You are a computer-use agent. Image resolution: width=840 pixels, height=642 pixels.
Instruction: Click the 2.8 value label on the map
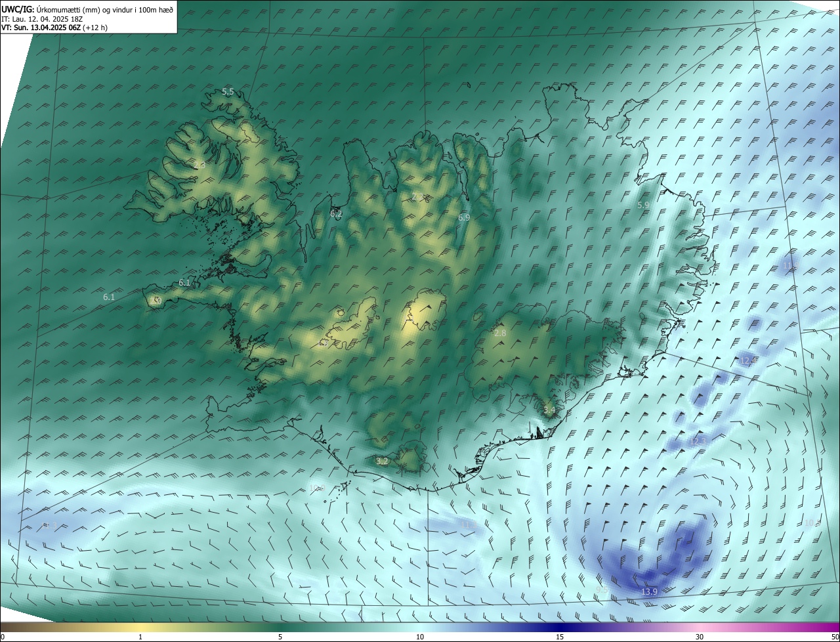coord(500,333)
